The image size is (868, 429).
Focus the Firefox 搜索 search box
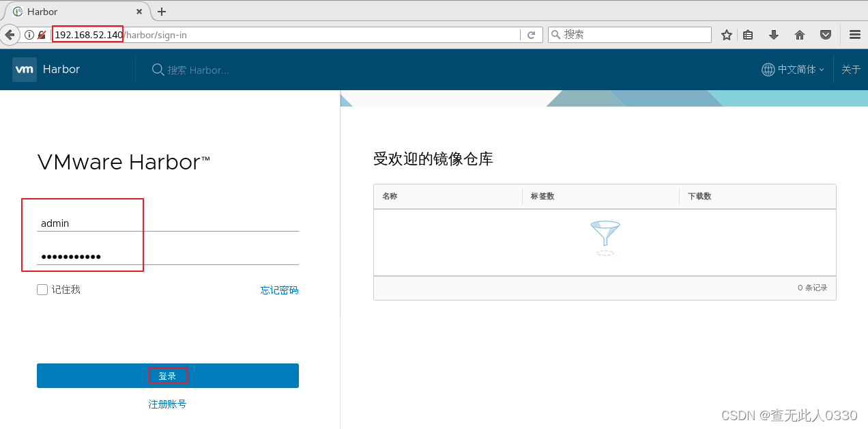click(630, 34)
